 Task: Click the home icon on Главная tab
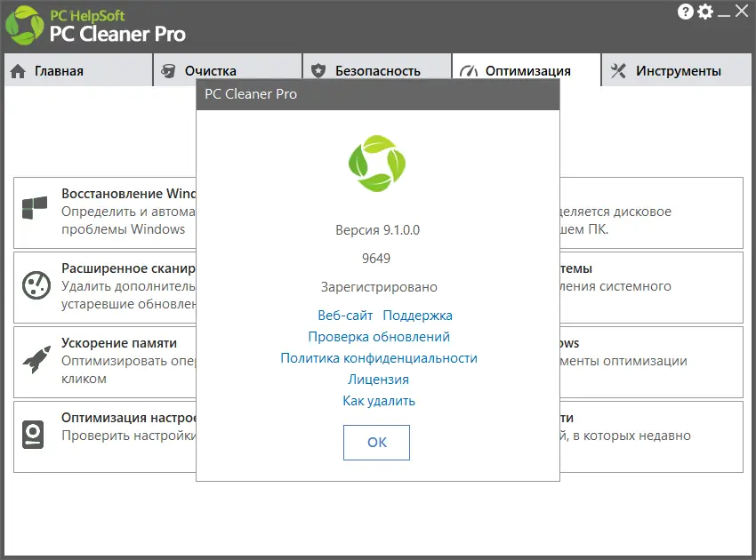pyautogui.click(x=18, y=71)
